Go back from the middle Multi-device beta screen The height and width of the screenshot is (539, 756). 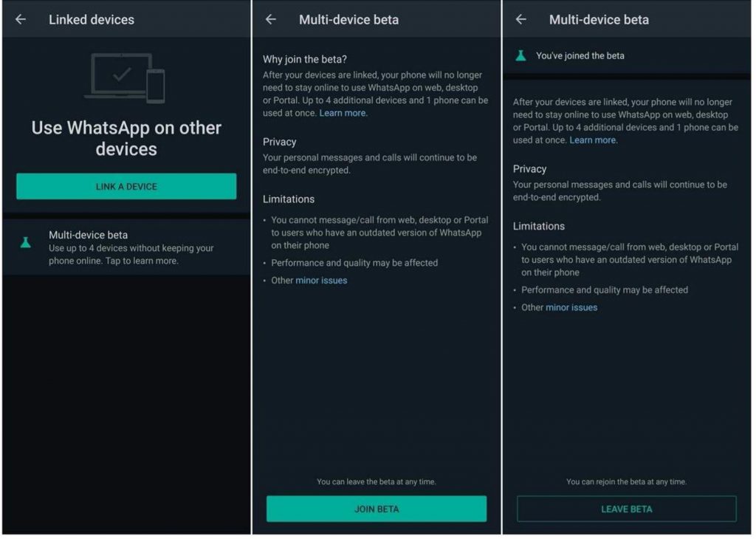point(271,19)
